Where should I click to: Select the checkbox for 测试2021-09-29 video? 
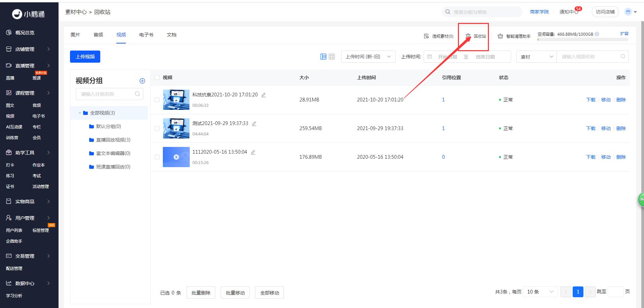[x=157, y=128]
